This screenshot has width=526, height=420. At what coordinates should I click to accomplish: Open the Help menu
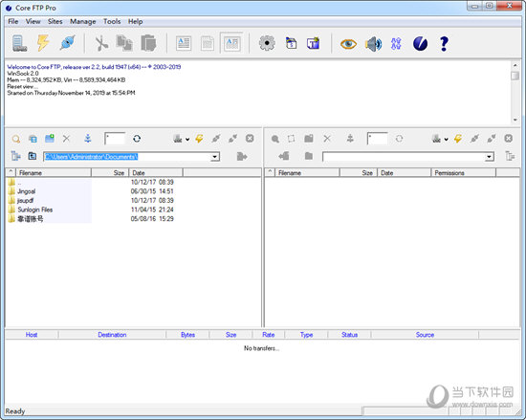135,21
